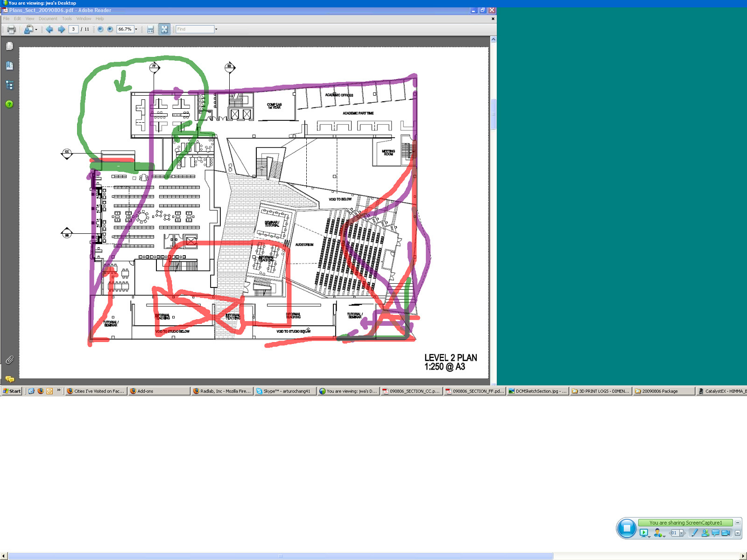Click the collaborate/share toolbar icon
This screenshot has height=560, width=747.
(x=28, y=29)
